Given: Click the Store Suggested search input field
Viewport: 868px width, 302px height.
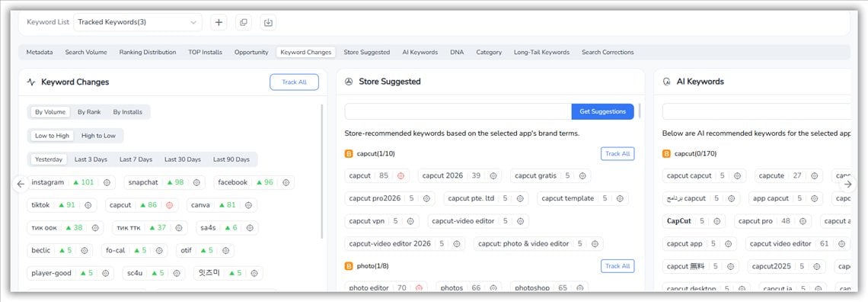Looking at the screenshot, I should pyautogui.click(x=458, y=111).
